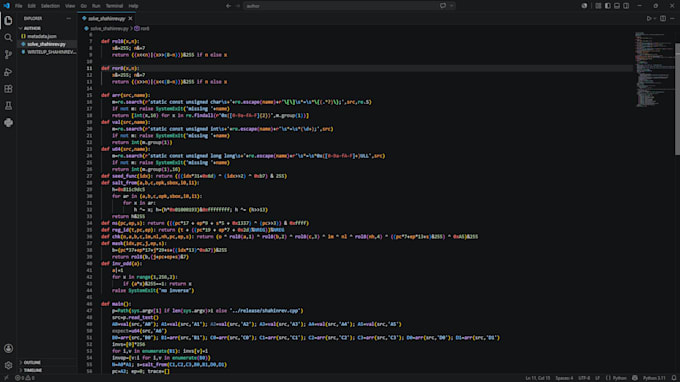Open the Testing flask view

coord(8,106)
